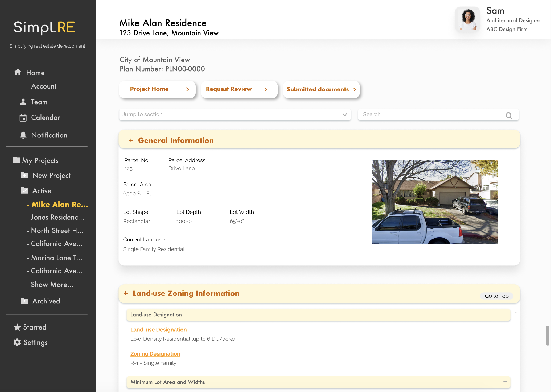Click the My Projects folder icon

(x=17, y=160)
